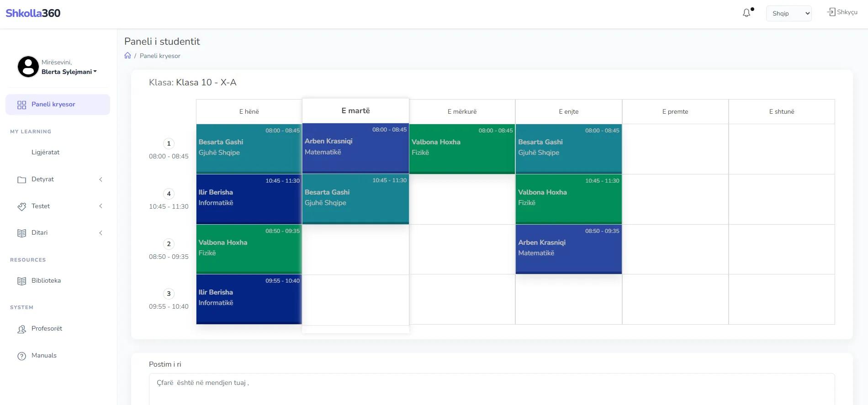Screen dimensions: 868x405
Task: Expand the Testet submenu chevron
Action: 101,206
